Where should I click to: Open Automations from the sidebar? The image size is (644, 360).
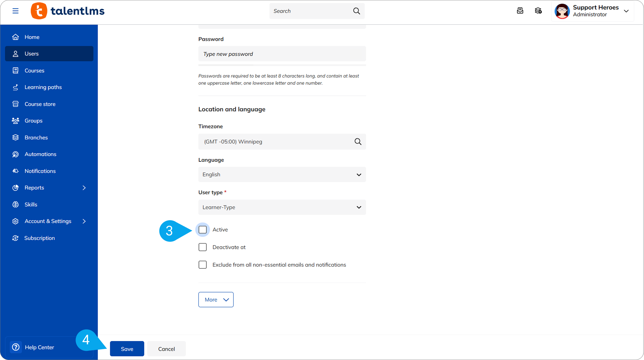pos(40,154)
